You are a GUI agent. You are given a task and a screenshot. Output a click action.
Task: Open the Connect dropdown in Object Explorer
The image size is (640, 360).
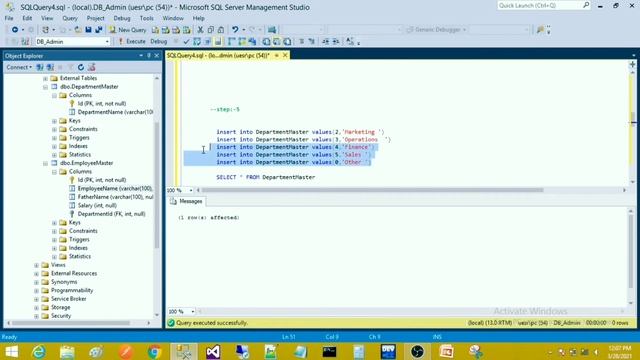click(19, 67)
